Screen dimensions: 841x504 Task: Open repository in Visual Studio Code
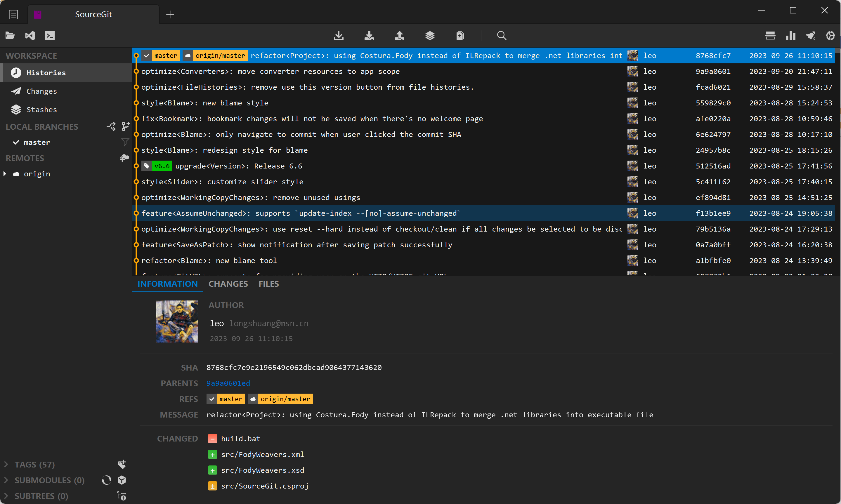point(30,35)
